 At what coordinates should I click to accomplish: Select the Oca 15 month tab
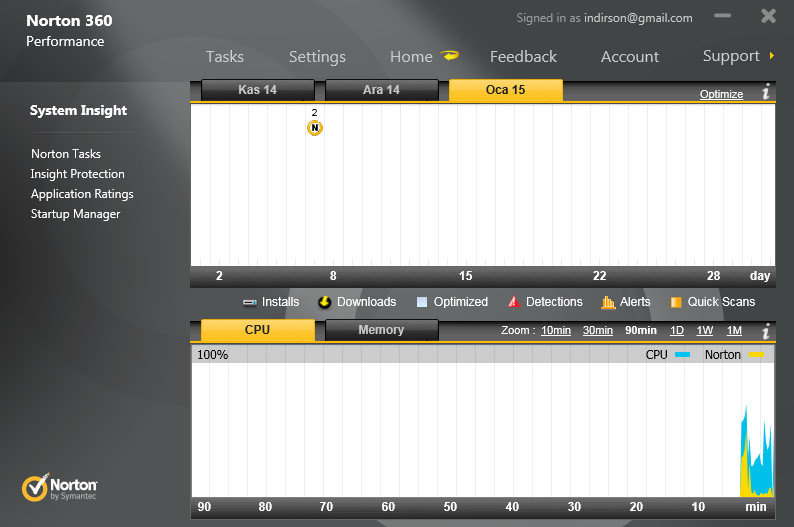point(505,90)
